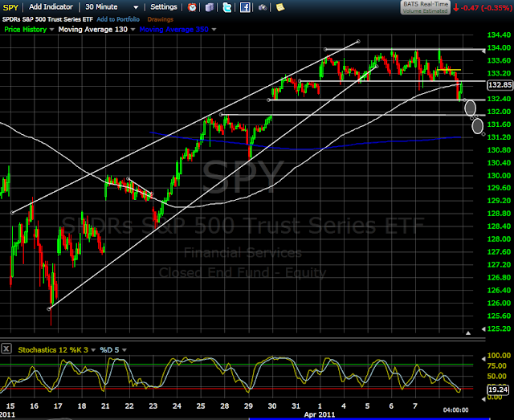Click triangle marker beside stochastics 100.00 level

pyautogui.click(x=483, y=359)
